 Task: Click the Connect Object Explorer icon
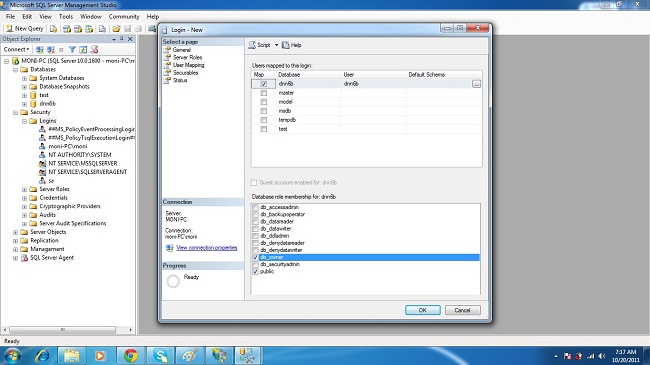(39, 49)
